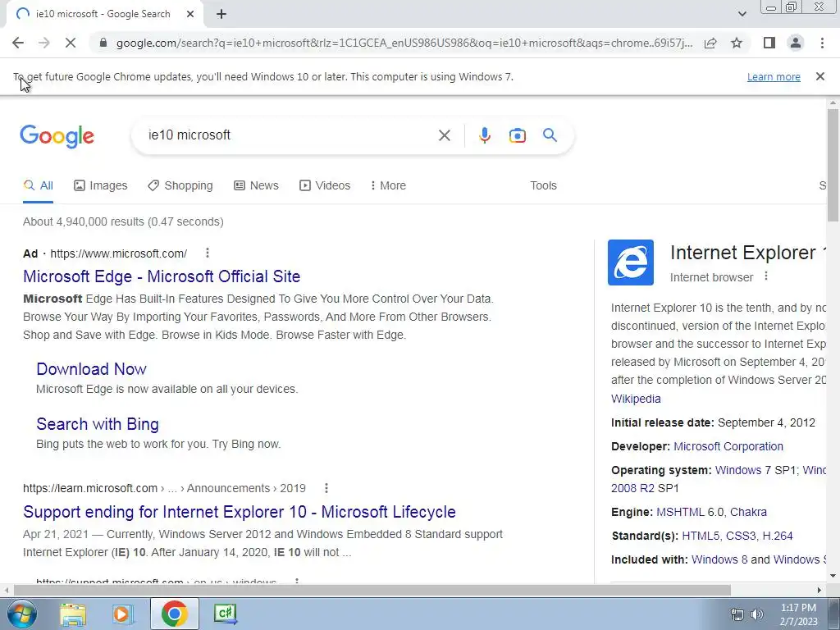The image size is (840, 630).
Task: Select the All results tab
Action: 38,185
